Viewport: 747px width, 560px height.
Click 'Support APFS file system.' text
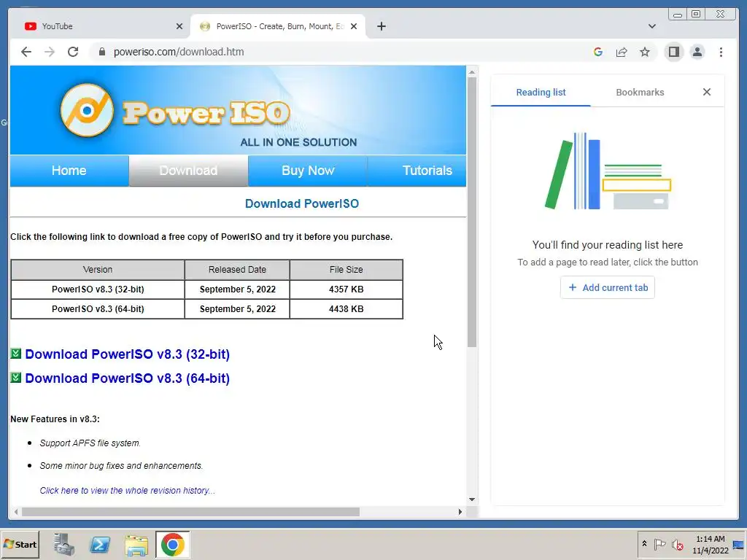click(90, 443)
